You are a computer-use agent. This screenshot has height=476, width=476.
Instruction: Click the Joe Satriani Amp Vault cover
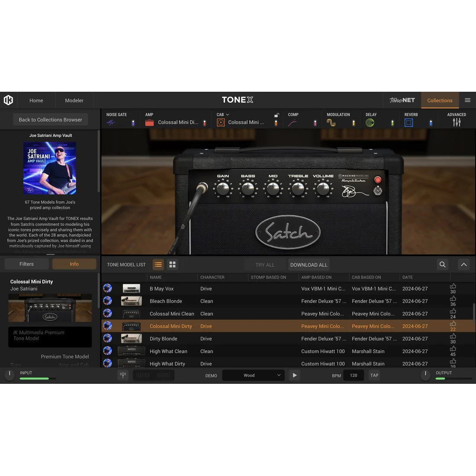tap(50, 168)
